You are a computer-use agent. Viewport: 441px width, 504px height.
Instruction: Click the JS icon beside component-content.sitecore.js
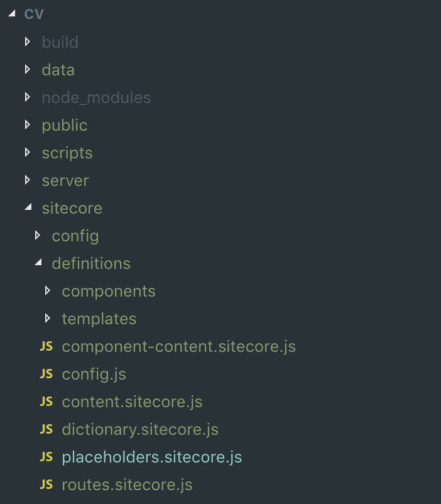[x=46, y=346]
